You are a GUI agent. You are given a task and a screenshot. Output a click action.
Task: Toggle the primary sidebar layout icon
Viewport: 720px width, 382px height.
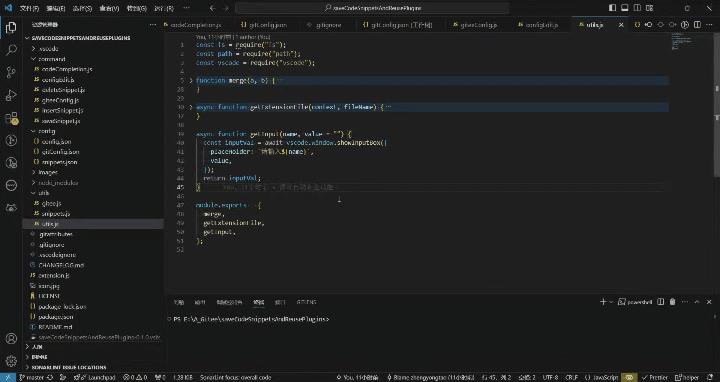point(612,8)
